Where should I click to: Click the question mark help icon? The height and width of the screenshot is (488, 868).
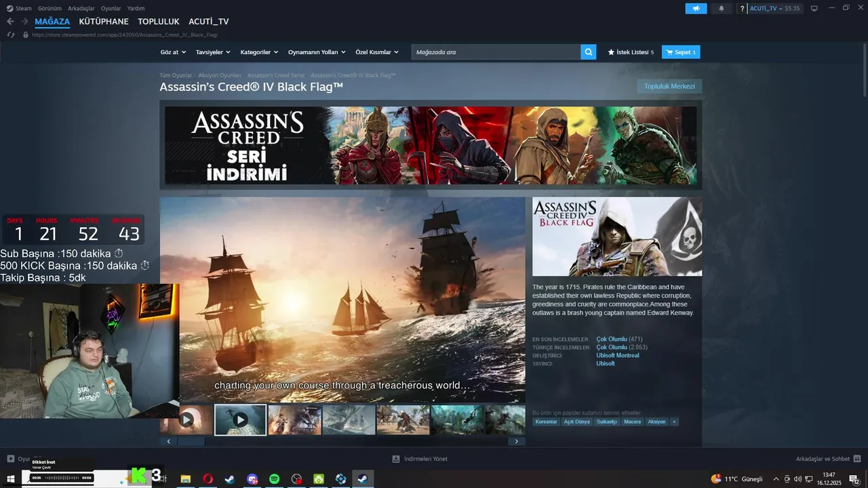tap(742, 9)
